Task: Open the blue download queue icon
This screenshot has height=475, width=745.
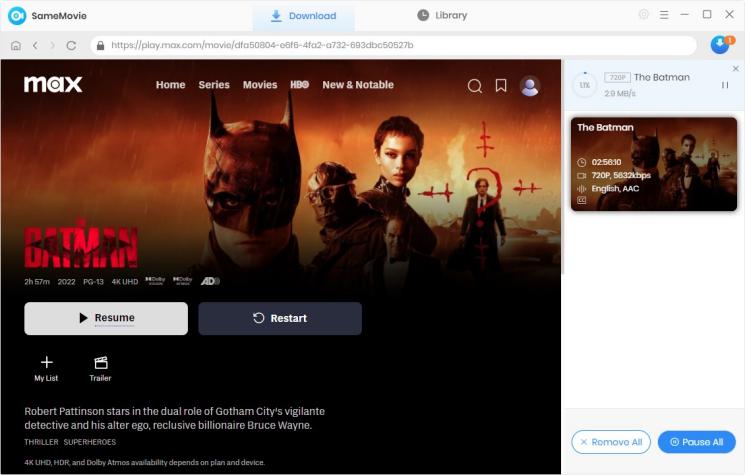Action: pos(720,45)
